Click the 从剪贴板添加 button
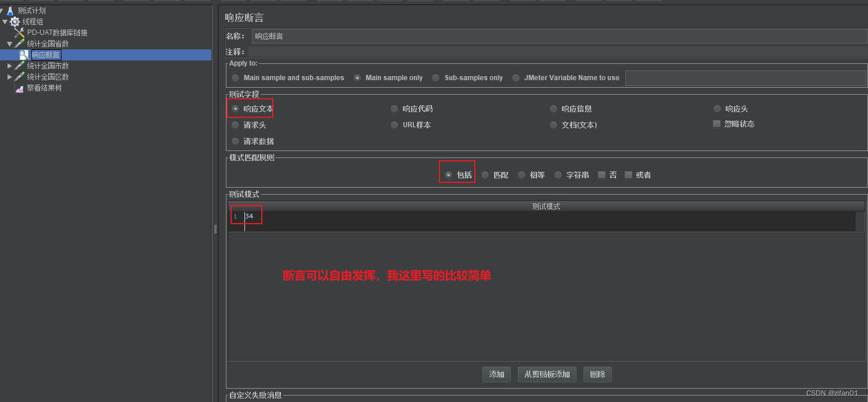868x402 pixels. point(546,374)
